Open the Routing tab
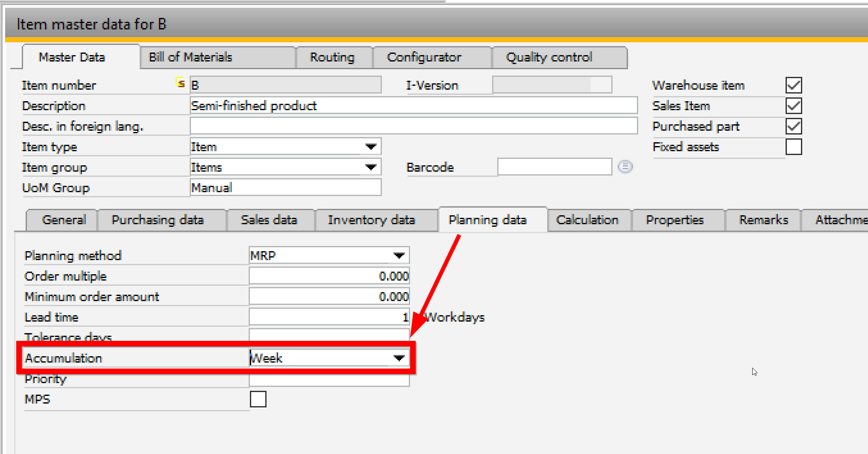This screenshot has height=454, width=868. tap(333, 57)
